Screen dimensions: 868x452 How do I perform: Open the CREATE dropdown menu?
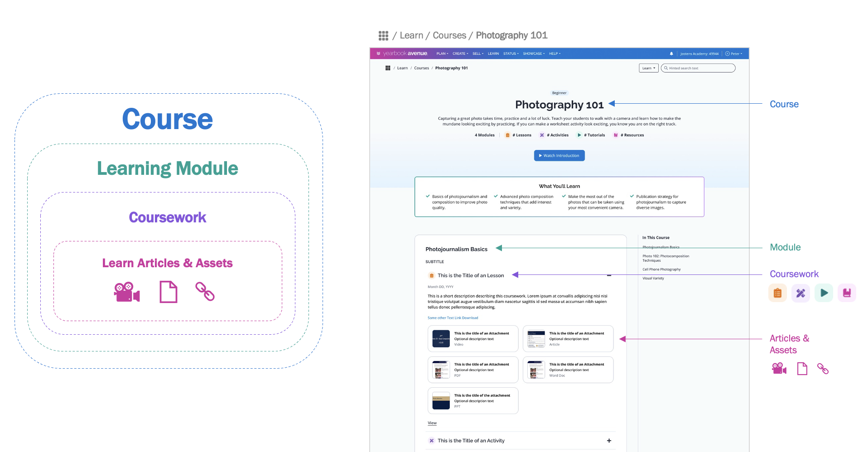coord(460,53)
